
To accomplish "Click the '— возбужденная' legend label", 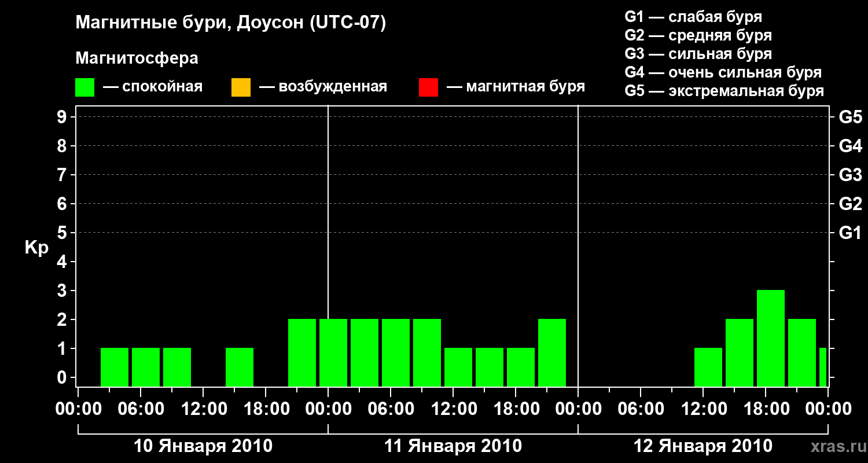I will tap(323, 87).
